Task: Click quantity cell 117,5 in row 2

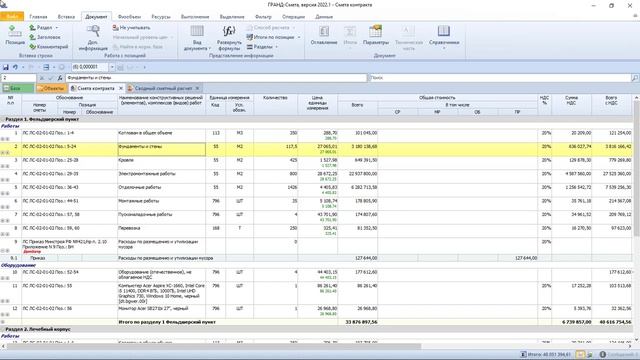Action: coord(276,149)
